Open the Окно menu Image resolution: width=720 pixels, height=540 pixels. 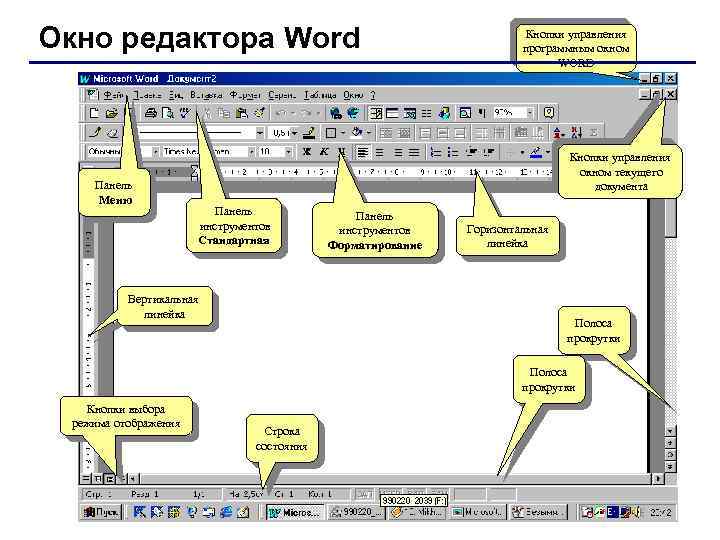pos(353,95)
